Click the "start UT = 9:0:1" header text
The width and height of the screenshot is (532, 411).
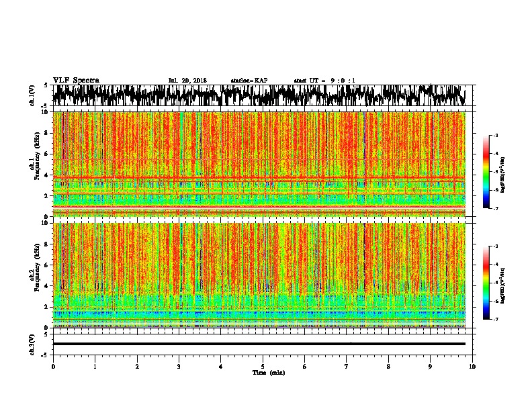click(x=324, y=81)
